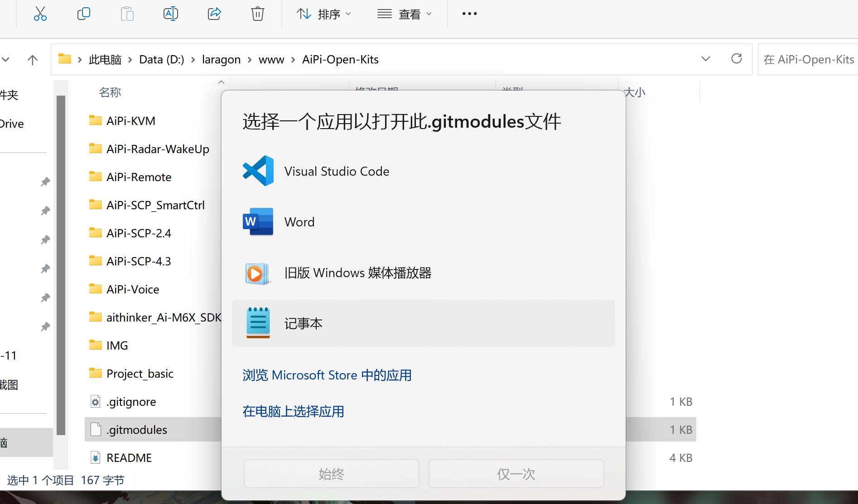Screen dimensions: 858x504
Task: Click the AiPi-KVM folder icon
Action: point(95,120)
